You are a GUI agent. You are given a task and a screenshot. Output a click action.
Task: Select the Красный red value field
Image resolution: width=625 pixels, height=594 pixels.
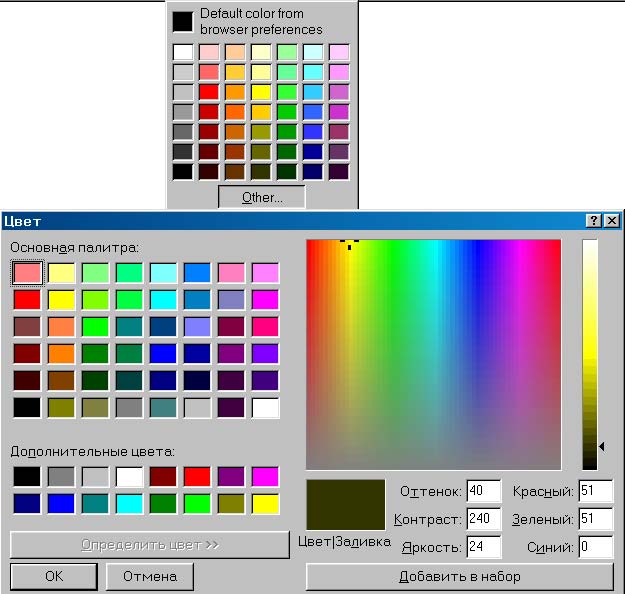(595, 491)
